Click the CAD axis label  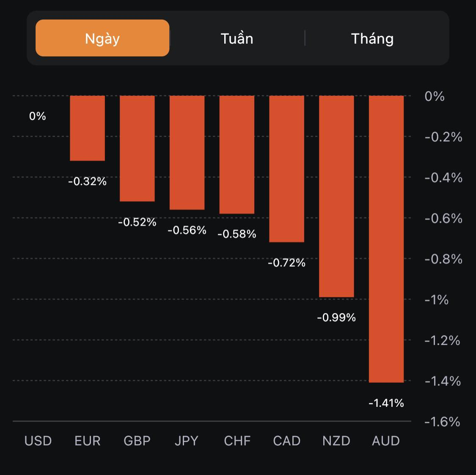(287, 441)
